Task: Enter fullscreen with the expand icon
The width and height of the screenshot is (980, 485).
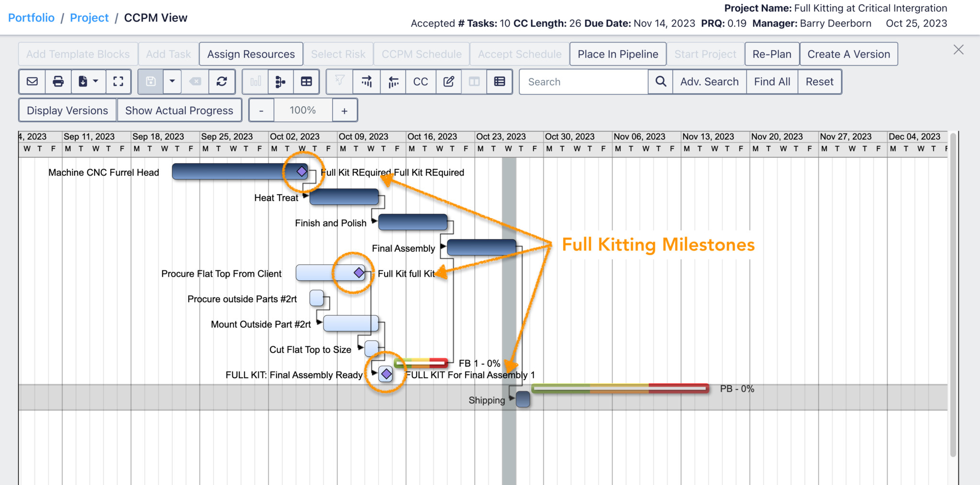Action: 118,82
